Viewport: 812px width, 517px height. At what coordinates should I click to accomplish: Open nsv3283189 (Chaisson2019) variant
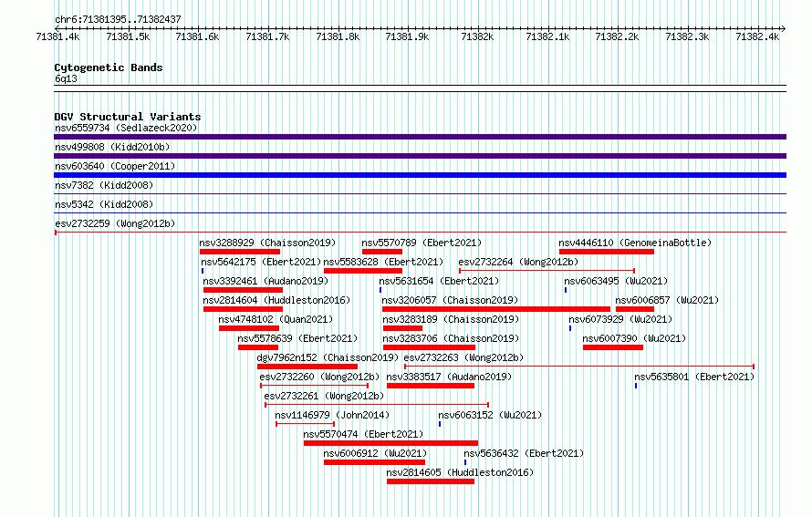coord(451,319)
